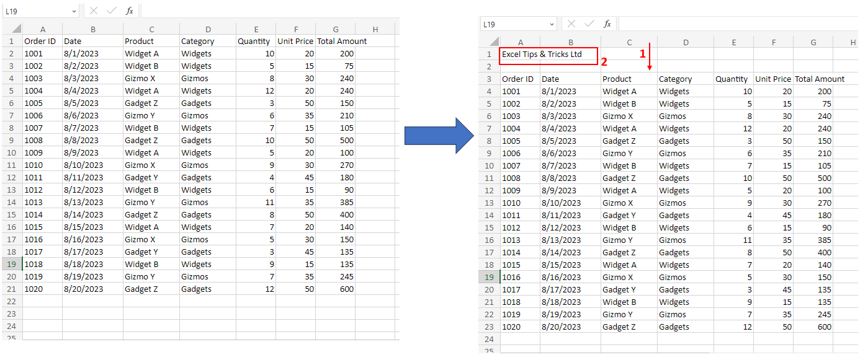Select column D header in the right spreadsheet
Viewport: 868px width, 360px height.
pos(685,42)
